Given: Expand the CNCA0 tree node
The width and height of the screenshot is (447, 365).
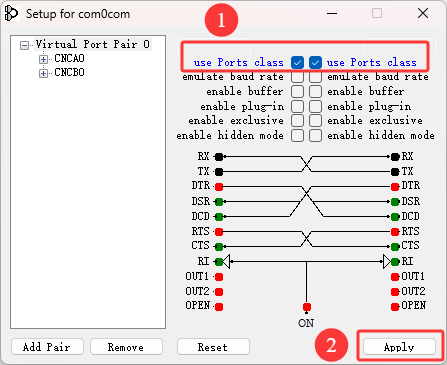Looking at the screenshot, I should tap(43, 59).
